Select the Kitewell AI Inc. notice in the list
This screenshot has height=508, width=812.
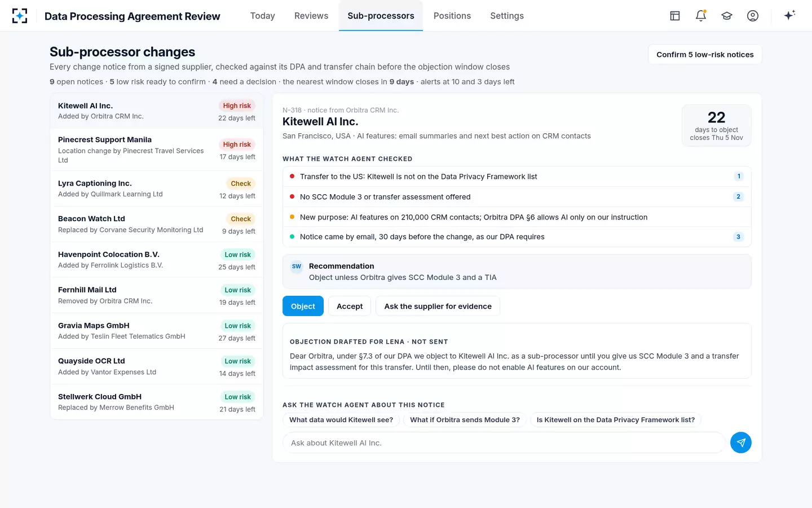tap(157, 111)
